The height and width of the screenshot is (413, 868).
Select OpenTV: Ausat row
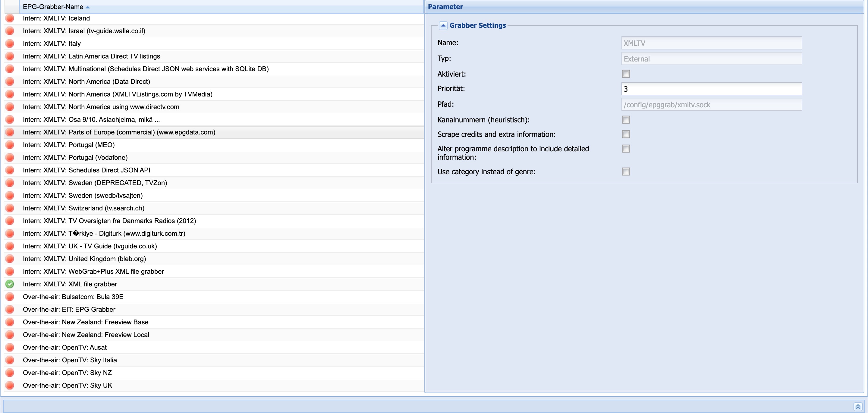(214, 347)
